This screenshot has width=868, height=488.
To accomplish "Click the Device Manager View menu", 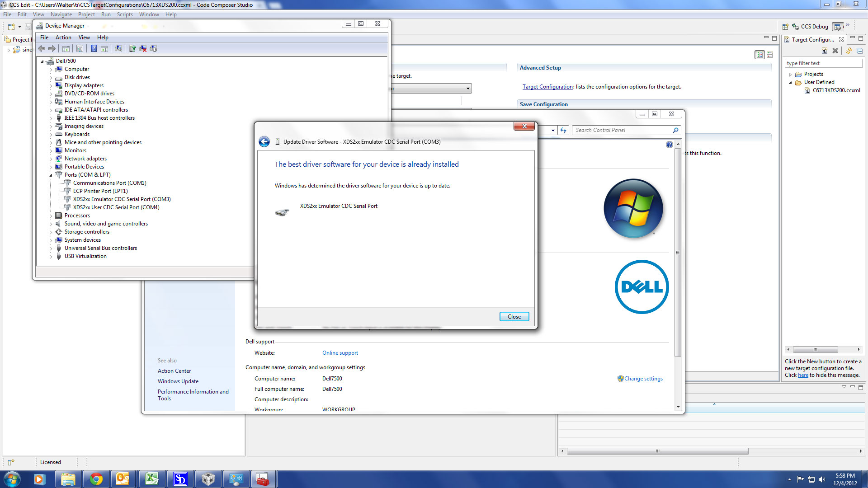I will click(84, 37).
